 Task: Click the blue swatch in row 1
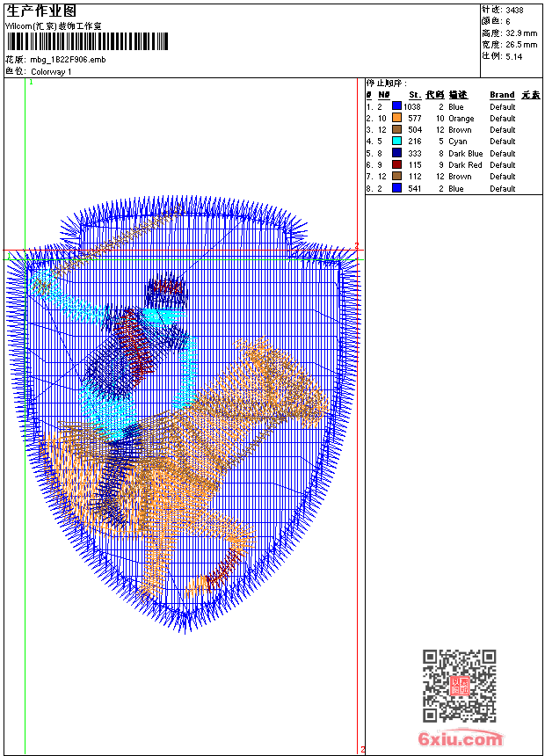396,107
